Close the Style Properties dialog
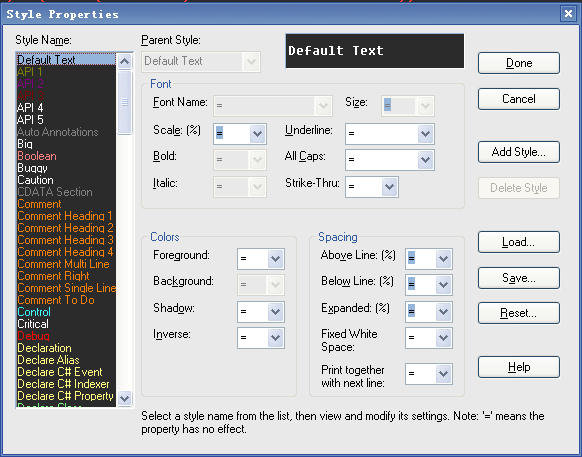The width and height of the screenshot is (582, 457). tap(568, 14)
